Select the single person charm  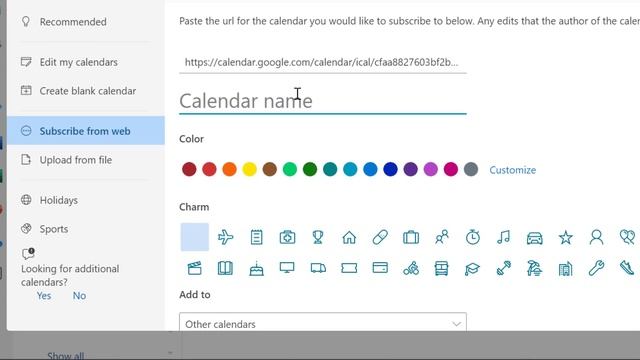596,237
